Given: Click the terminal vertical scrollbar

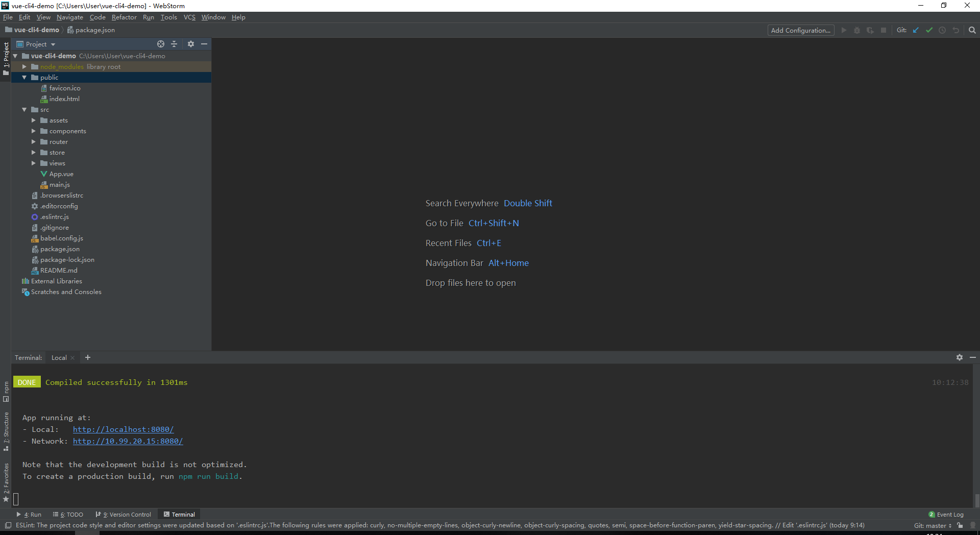Looking at the screenshot, I should click(x=976, y=499).
